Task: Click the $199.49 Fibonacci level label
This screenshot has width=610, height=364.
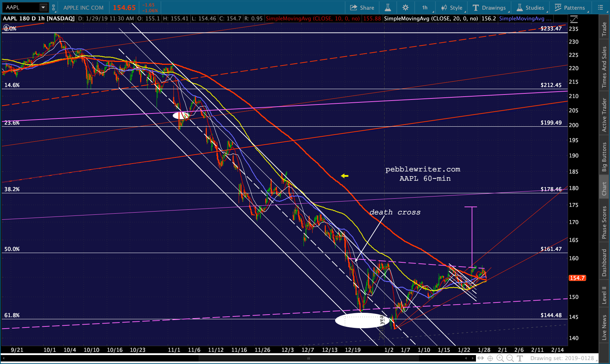Action: [551, 123]
